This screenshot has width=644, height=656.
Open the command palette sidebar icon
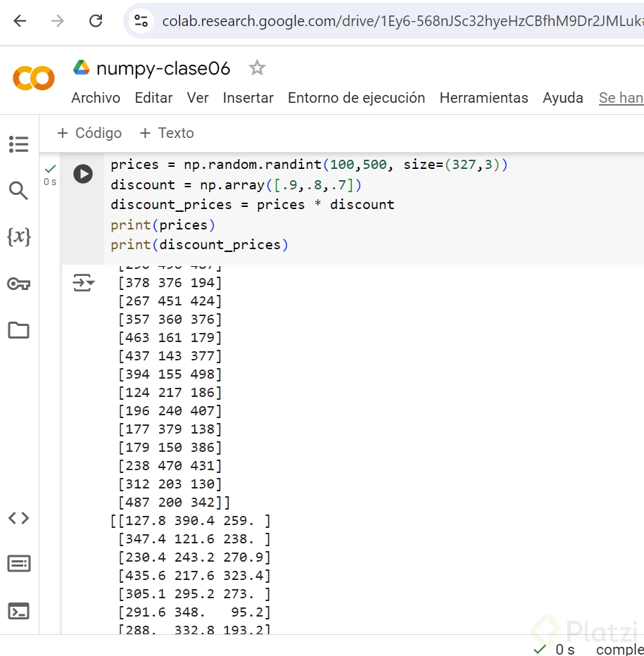(18, 564)
